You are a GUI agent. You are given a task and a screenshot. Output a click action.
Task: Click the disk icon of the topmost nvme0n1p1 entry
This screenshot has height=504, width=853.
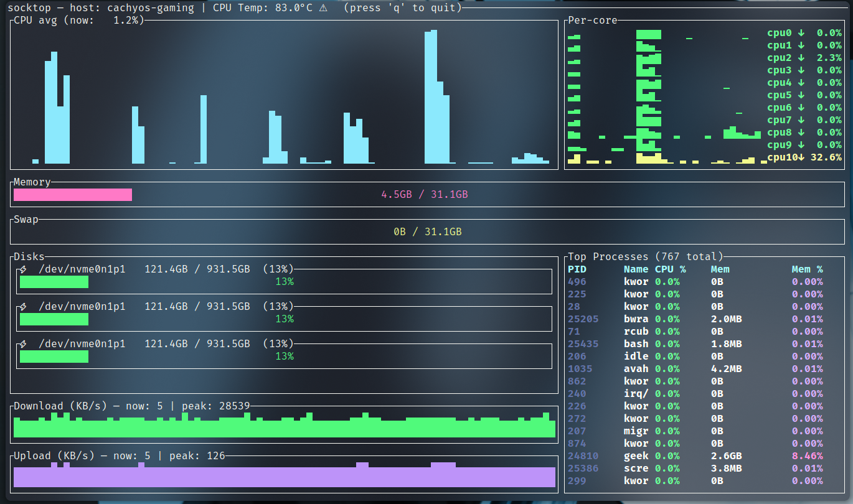pyautogui.click(x=23, y=269)
